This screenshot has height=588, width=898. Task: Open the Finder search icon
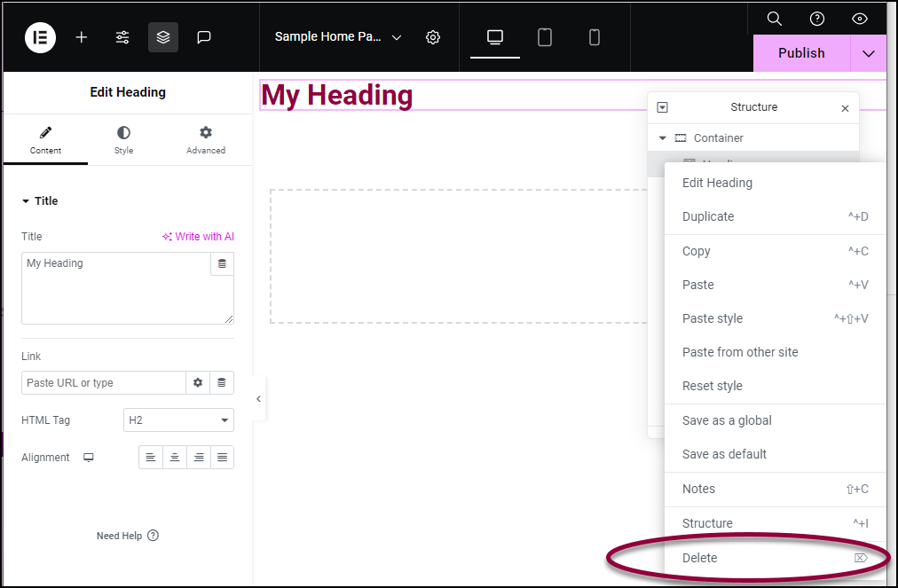coord(775,19)
